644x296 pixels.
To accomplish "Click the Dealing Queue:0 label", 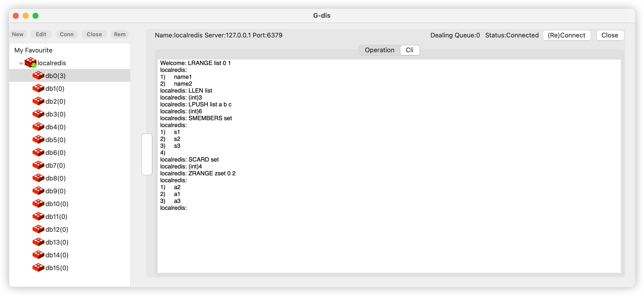I will click(x=455, y=35).
